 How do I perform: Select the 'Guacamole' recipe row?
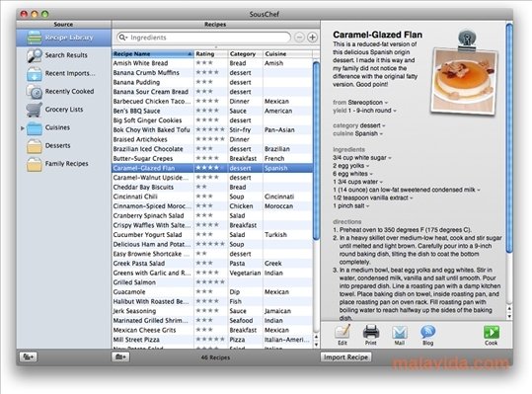212,292
